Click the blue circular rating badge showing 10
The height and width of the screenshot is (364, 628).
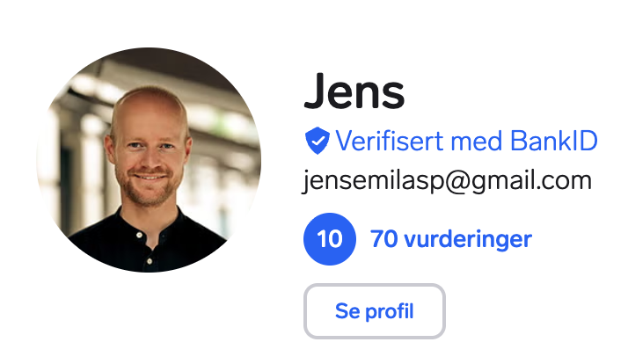tap(330, 239)
